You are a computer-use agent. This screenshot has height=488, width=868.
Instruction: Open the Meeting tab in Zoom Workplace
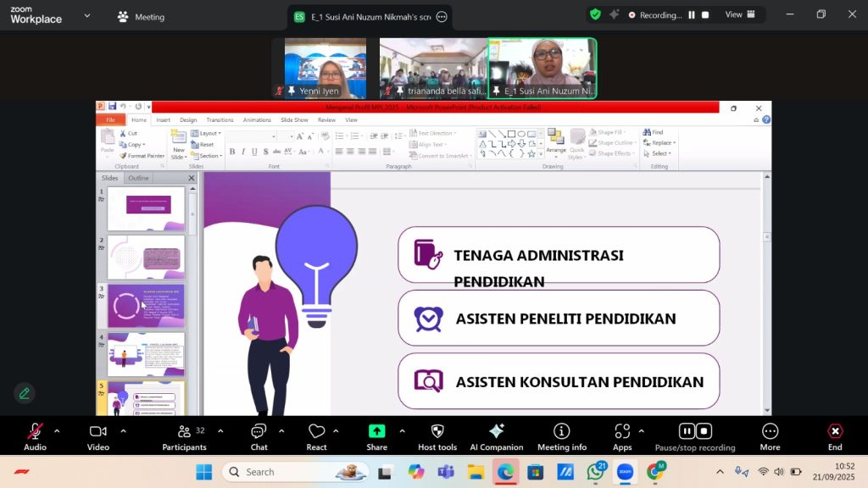coord(142,17)
